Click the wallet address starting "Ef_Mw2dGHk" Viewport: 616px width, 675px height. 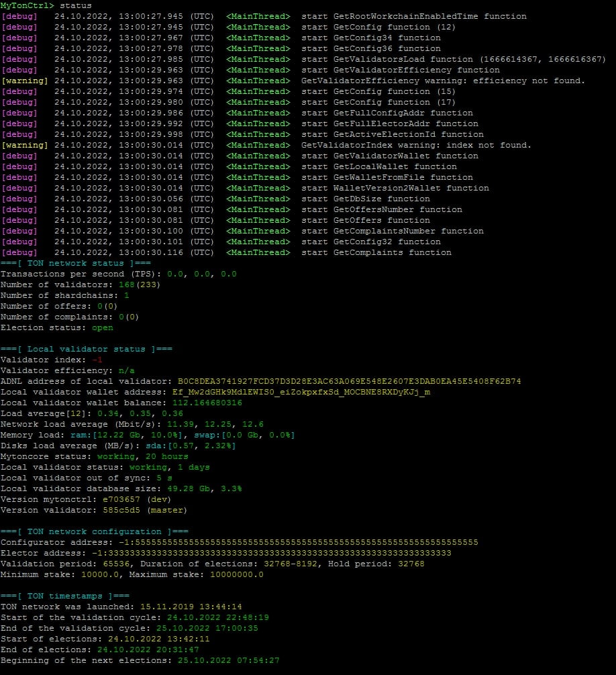tap(301, 393)
